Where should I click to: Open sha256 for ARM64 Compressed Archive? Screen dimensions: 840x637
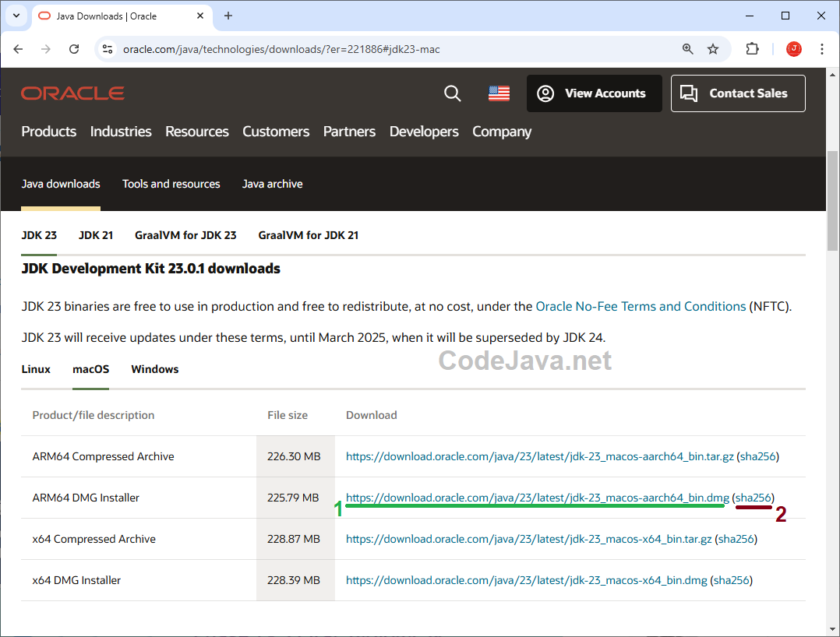pos(758,456)
